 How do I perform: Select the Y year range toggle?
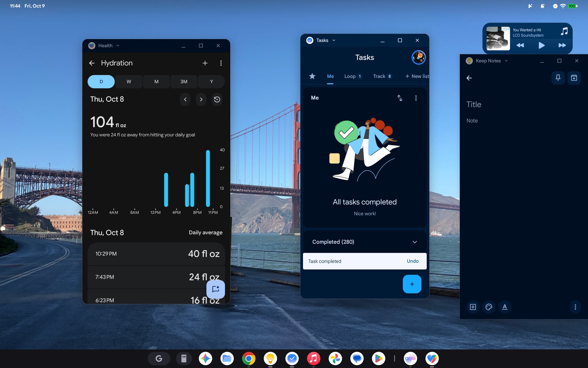click(211, 82)
